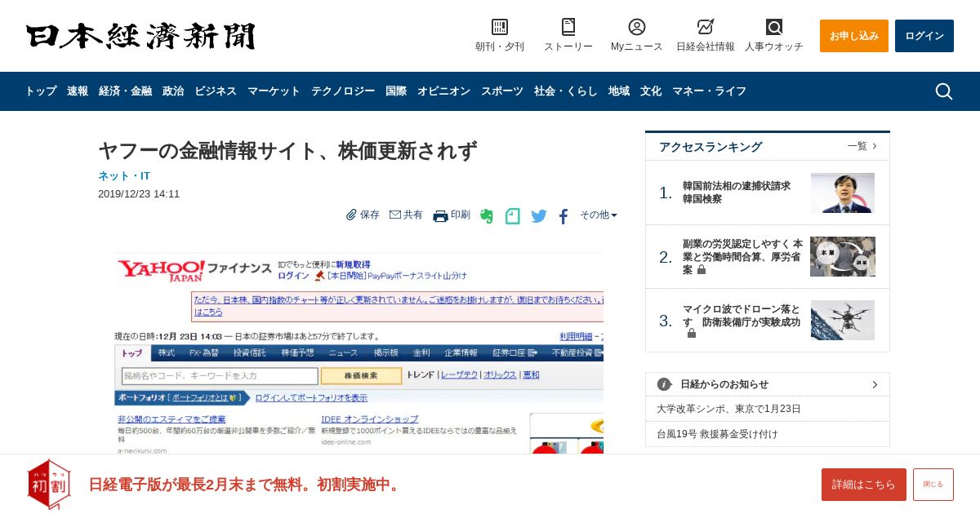The width and height of the screenshot is (980, 514).
Task: Dismiss the banner with 閉じる button
Action: [933, 485]
